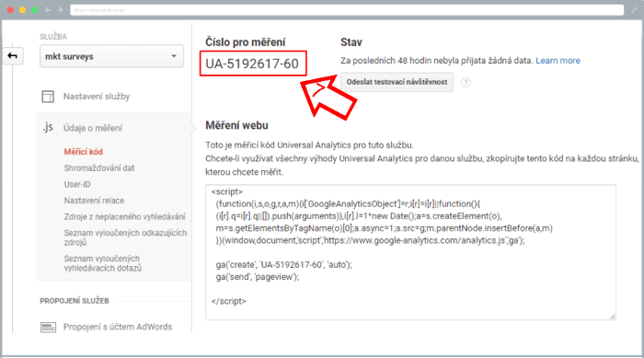Click the help question mark icon
Image resolution: width=644 pixels, height=358 pixels.
(466, 82)
